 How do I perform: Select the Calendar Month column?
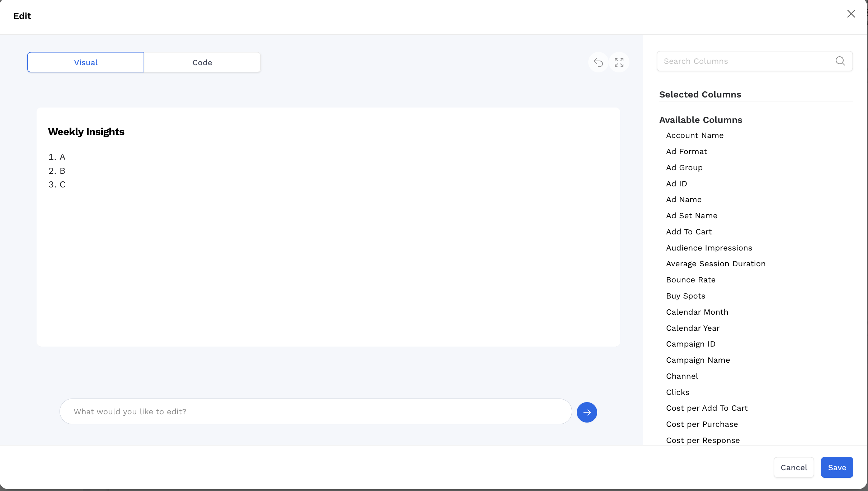[697, 312]
